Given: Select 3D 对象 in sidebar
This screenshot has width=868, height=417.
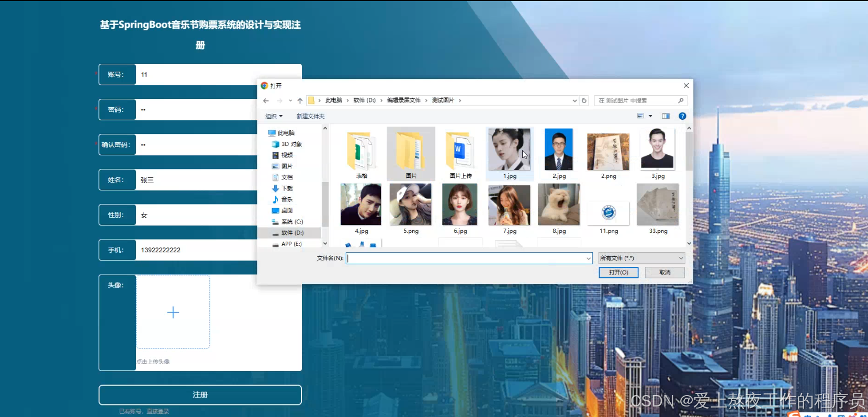Looking at the screenshot, I should (287, 144).
